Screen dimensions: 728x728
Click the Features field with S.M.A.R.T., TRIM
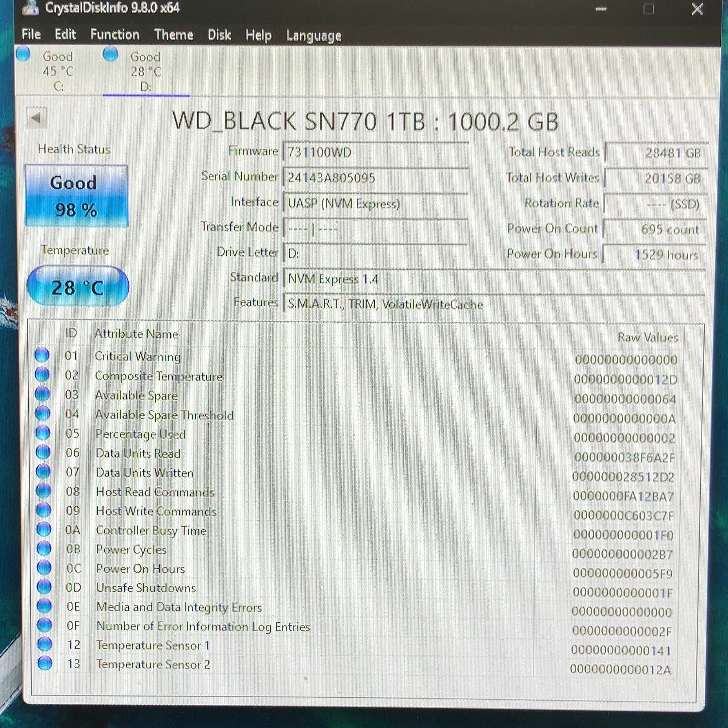[x=494, y=304]
